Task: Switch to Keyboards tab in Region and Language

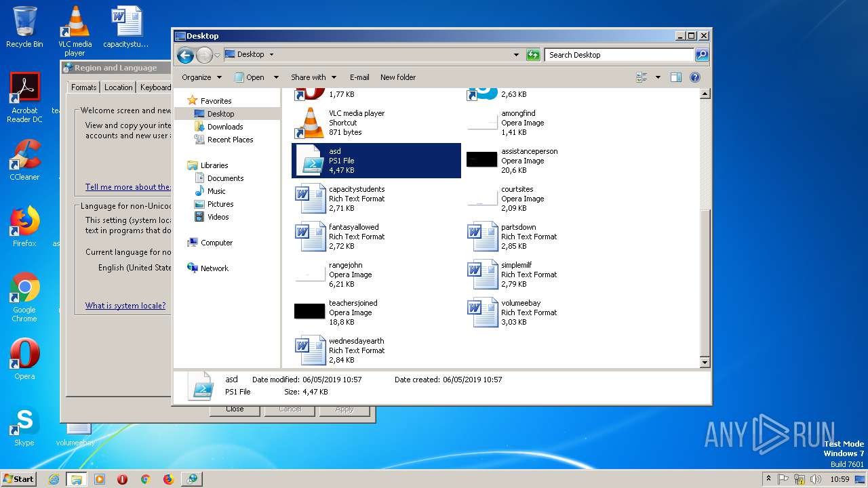Action: 155,87
